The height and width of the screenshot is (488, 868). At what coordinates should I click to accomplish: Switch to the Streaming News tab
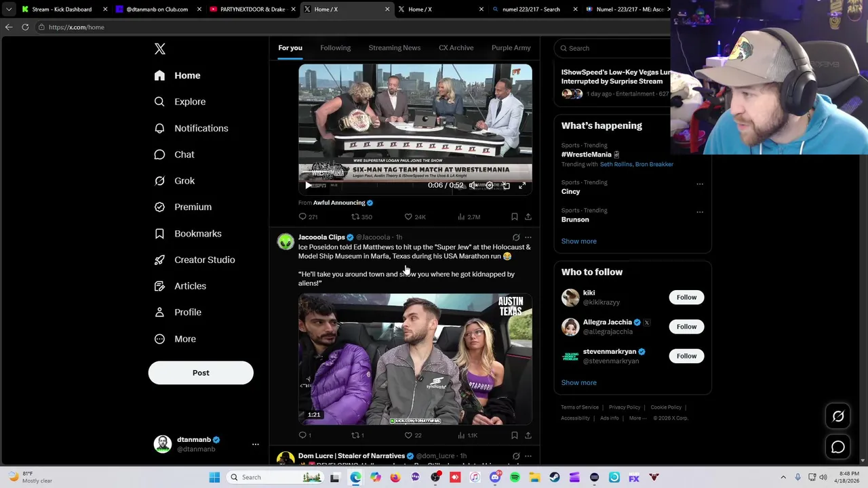coord(395,48)
